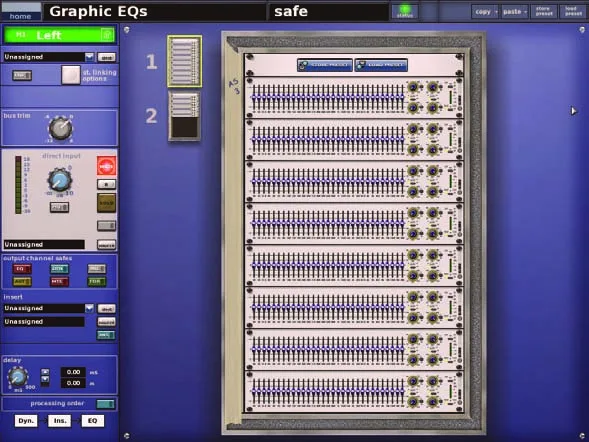Adjust the bus trim knob
Screen dimensions: 589x442
click(x=60, y=128)
